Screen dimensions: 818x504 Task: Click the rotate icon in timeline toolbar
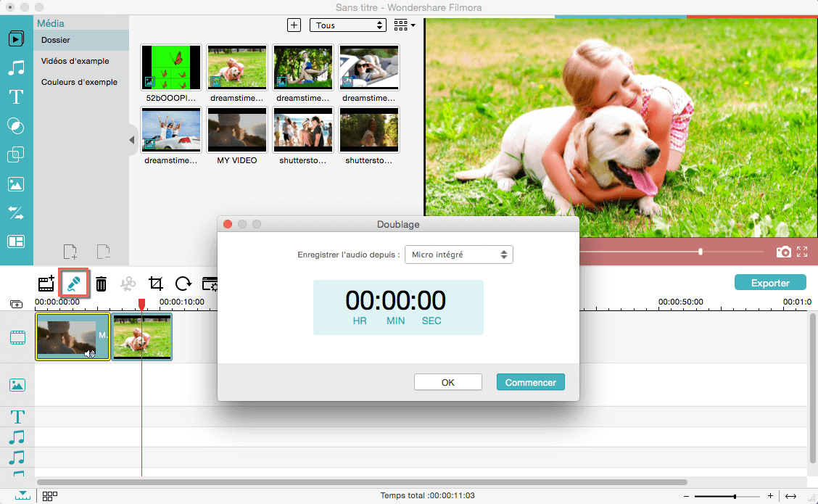(183, 284)
